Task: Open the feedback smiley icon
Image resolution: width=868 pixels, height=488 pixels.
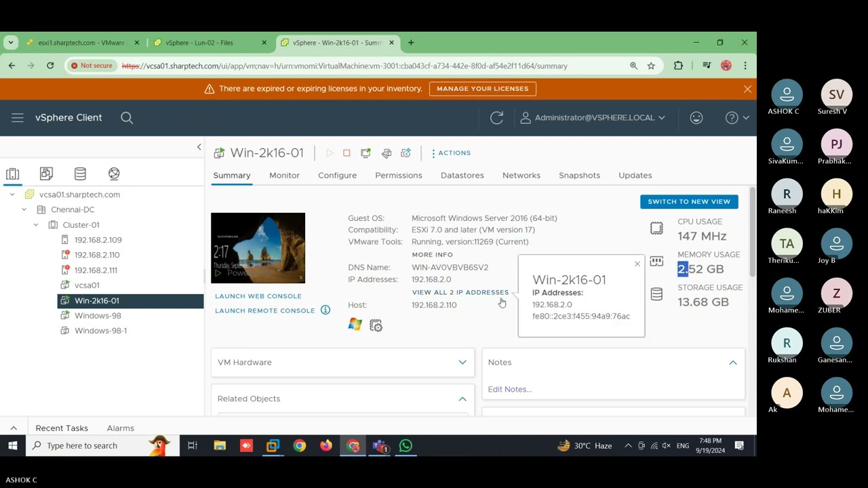Action: [x=696, y=118]
